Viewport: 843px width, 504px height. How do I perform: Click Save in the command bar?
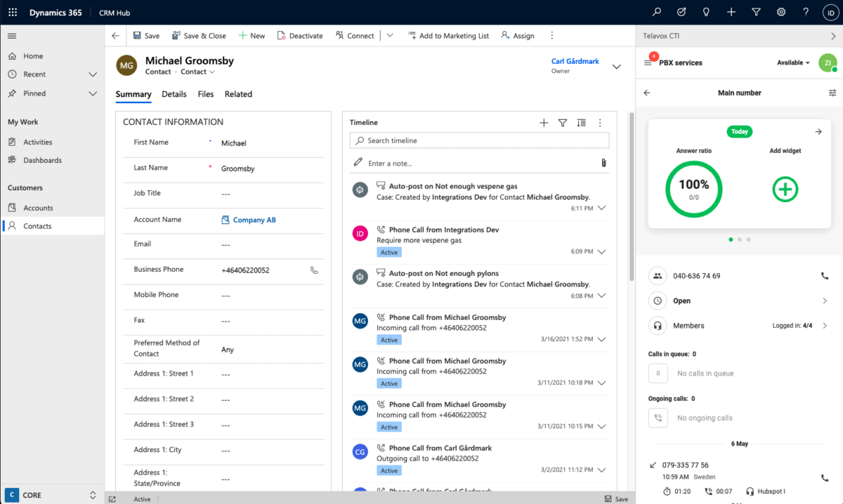[147, 36]
